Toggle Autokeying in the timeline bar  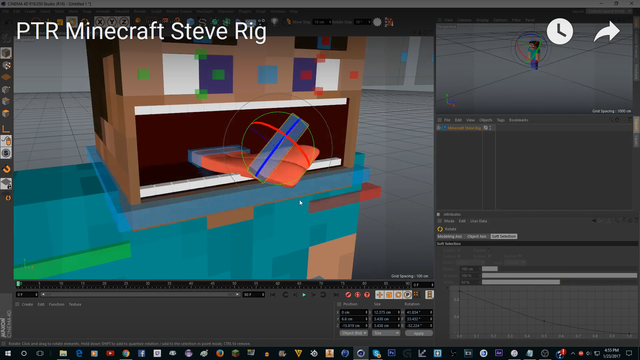tap(358, 295)
